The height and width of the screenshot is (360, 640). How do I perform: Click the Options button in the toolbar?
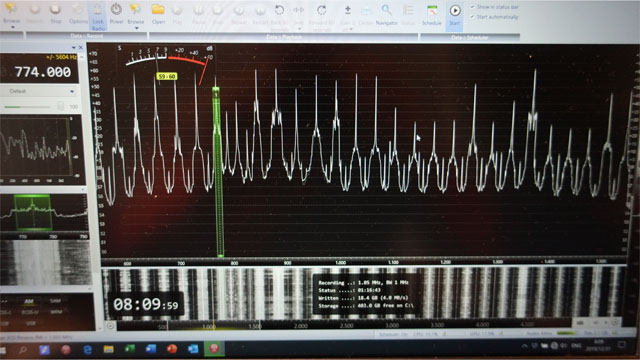click(x=78, y=13)
